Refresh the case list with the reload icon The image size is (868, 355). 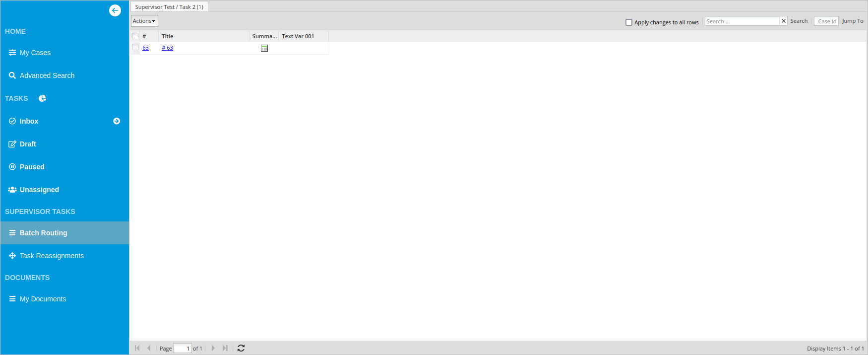pos(241,348)
